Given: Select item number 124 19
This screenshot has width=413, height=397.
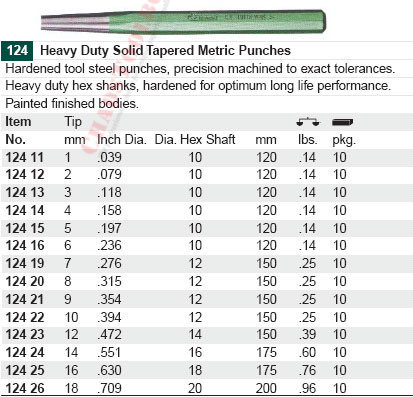Looking at the screenshot, I should (x=25, y=263).
